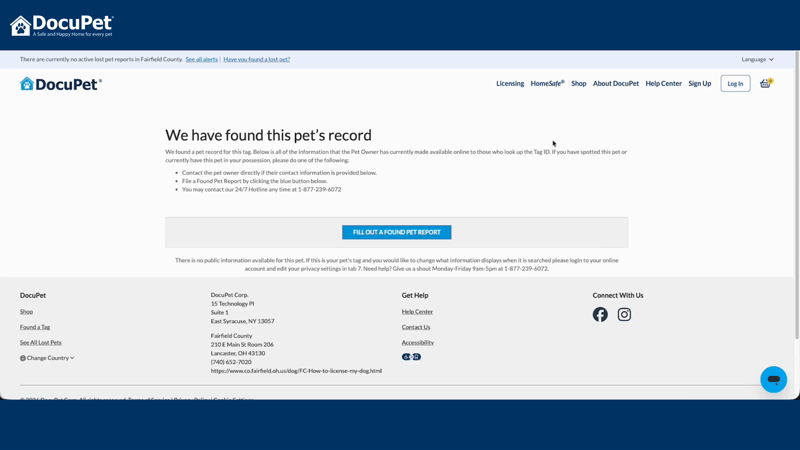Open DocuPet's Instagram page
Viewport: 800px width, 450px height.
click(624, 314)
